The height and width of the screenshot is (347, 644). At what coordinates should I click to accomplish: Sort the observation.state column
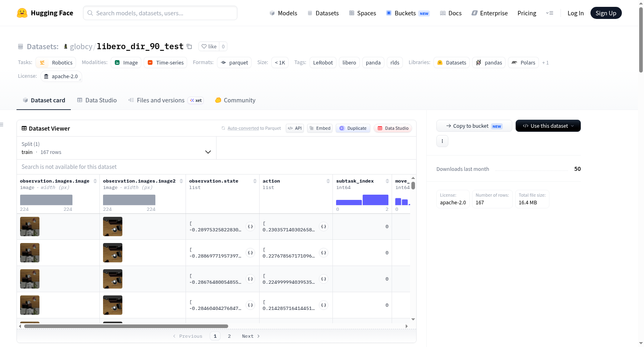(255, 181)
